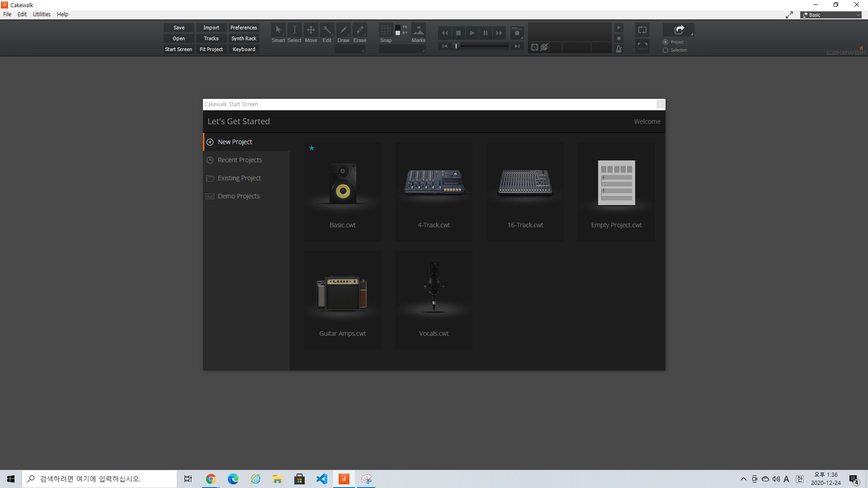Open the Basic workspace dropdown

pyautogui.click(x=831, y=15)
